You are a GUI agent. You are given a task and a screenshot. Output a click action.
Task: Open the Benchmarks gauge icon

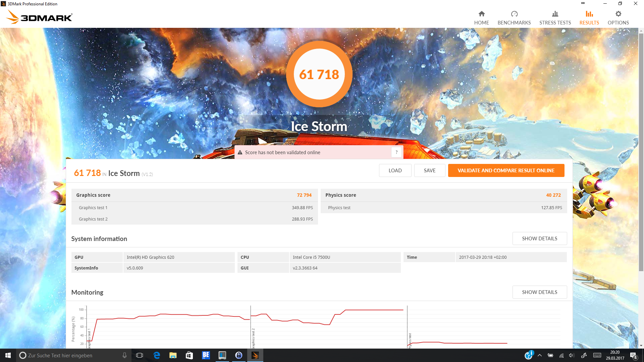[x=514, y=14]
